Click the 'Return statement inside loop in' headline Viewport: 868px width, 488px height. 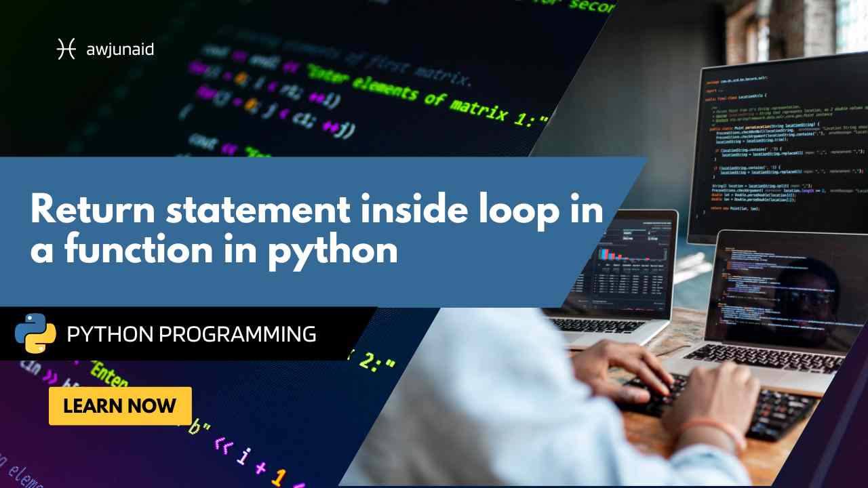[317, 209]
